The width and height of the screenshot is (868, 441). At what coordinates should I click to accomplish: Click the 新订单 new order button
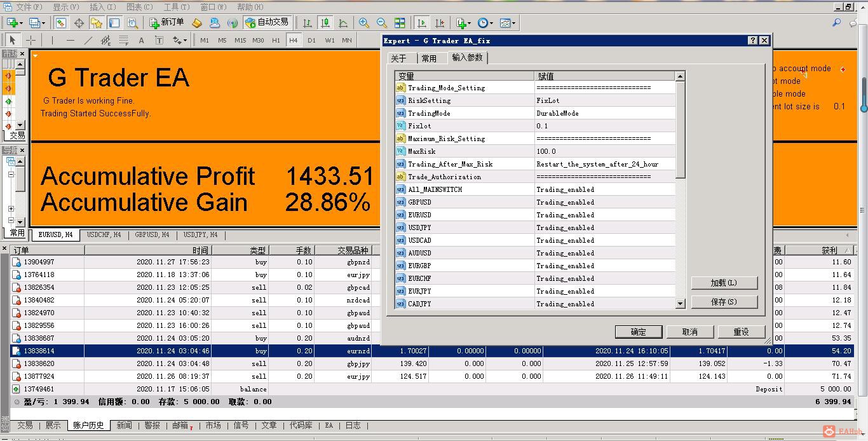pos(166,22)
